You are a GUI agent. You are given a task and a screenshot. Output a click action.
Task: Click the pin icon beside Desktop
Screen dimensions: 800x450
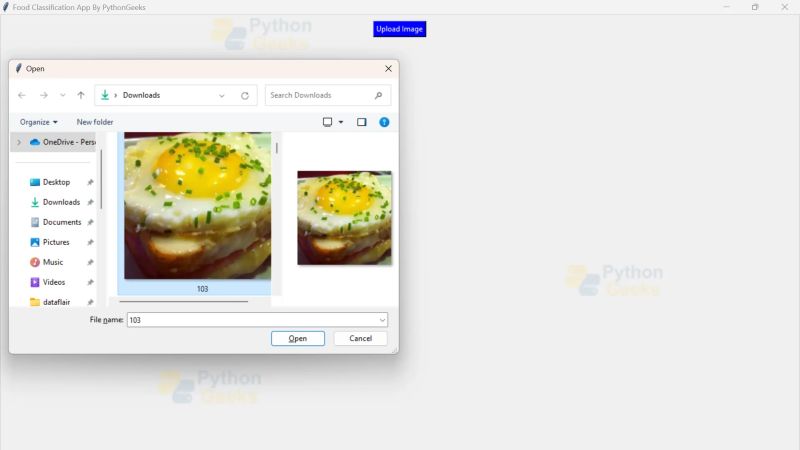pos(90,182)
